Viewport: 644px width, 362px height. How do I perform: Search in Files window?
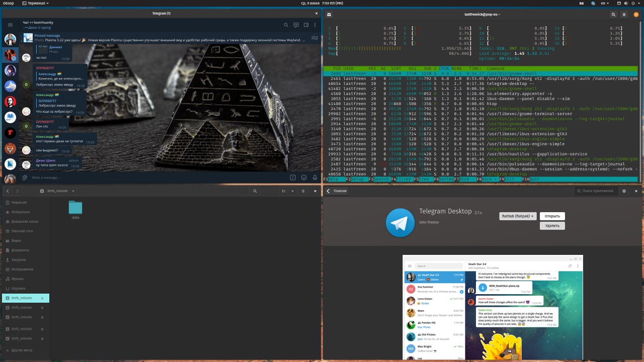255,191
